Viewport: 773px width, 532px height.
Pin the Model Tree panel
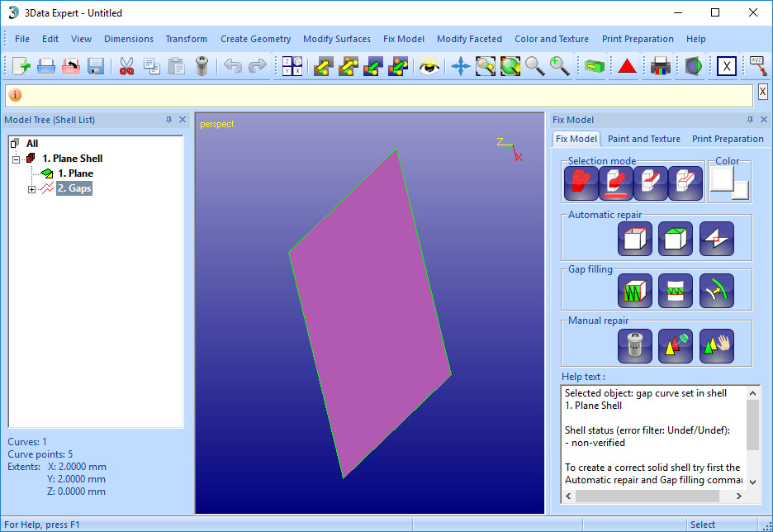[x=168, y=120]
